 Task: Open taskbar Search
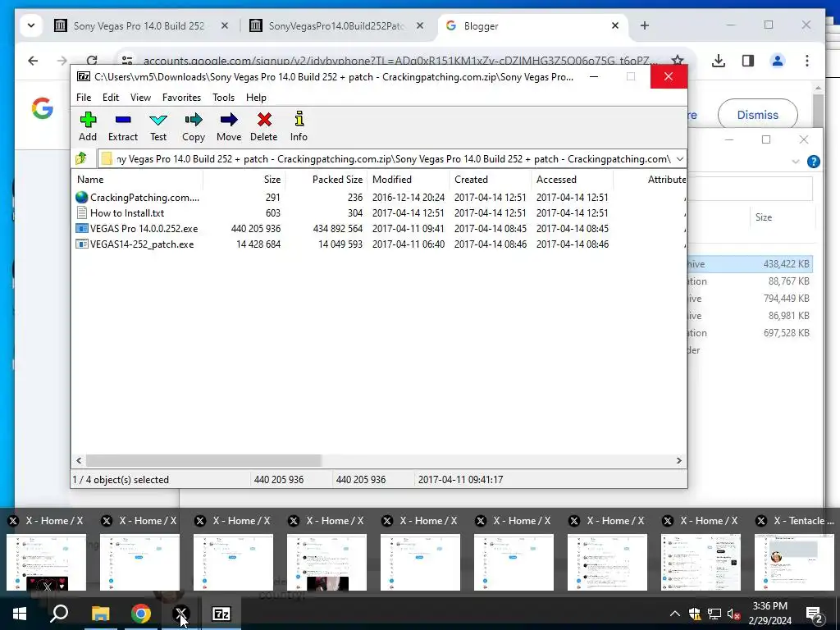click(59, 614)
